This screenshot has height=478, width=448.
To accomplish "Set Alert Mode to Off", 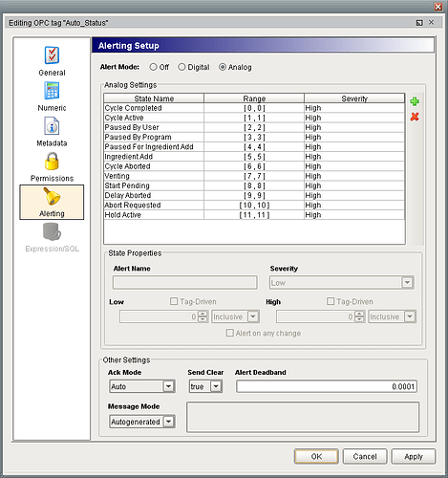I will point(154,67).
